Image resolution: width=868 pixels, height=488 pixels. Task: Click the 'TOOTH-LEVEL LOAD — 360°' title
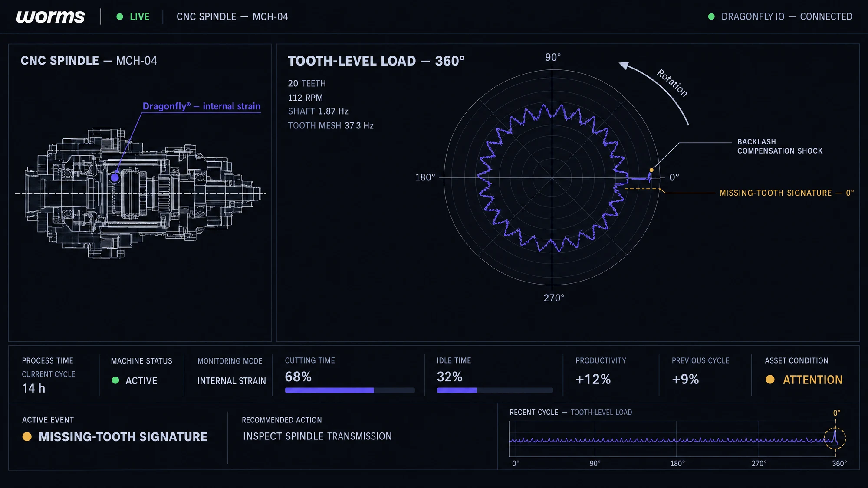coord(376,61)
